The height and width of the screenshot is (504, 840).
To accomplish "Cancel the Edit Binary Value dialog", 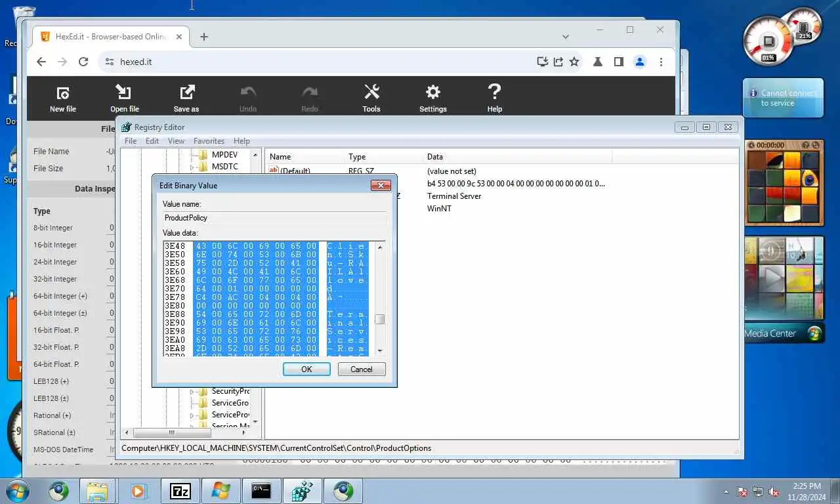I will (x=362, y=369).
